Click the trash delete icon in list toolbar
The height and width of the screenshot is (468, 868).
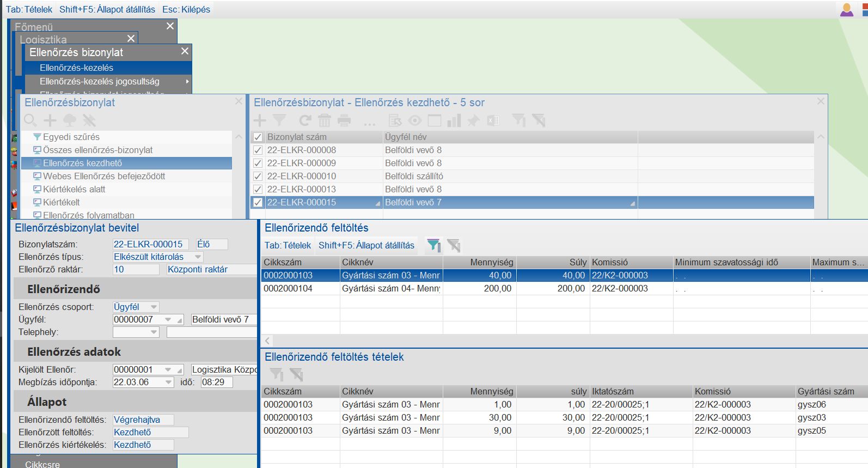pyautogui.click(x=325, y=120)
